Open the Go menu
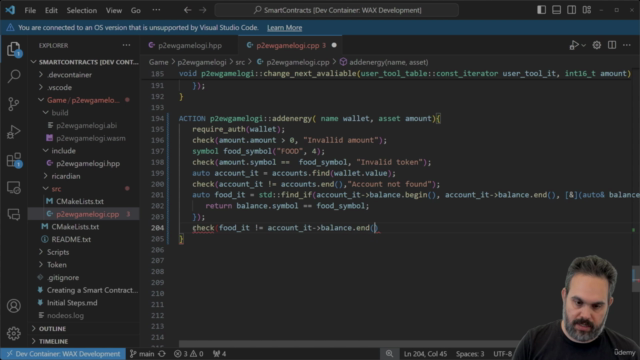The height and width of the screenshot is (360, 640). click(136, 10)
